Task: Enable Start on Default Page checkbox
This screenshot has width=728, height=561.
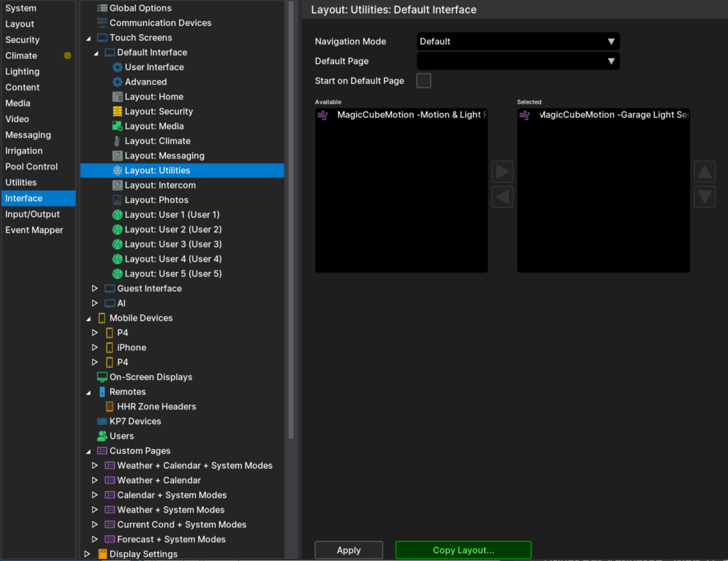Action: pos(423,81)
